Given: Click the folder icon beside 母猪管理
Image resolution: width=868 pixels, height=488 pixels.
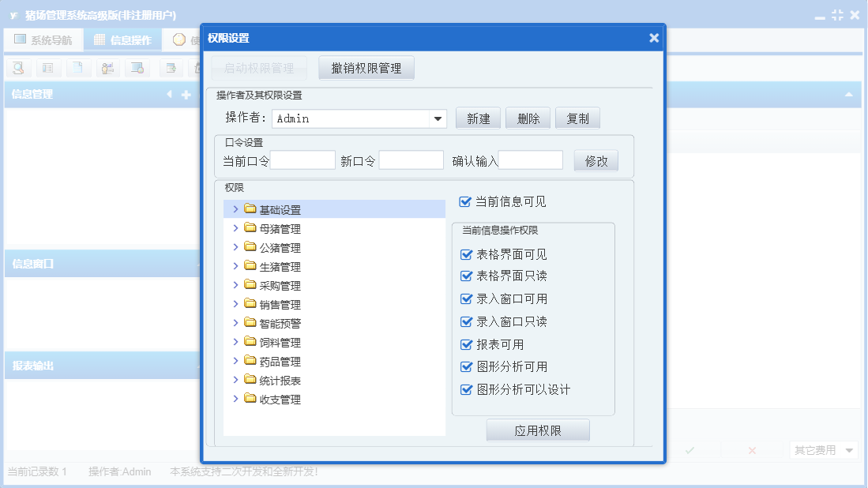Looking at the screenshot, I should click(x=250, y=228).
